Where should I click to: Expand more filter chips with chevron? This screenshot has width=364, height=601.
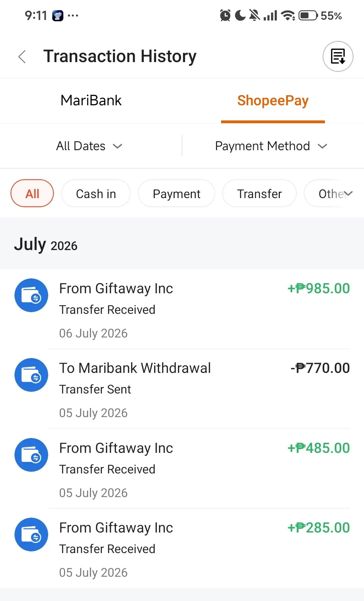[x=348, y=193]
